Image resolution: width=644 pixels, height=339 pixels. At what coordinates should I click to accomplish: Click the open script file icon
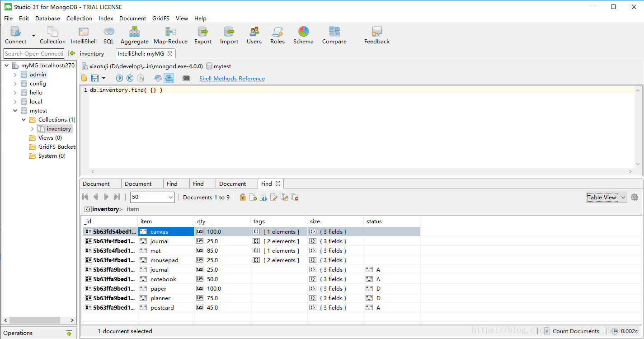pos(84,78)
